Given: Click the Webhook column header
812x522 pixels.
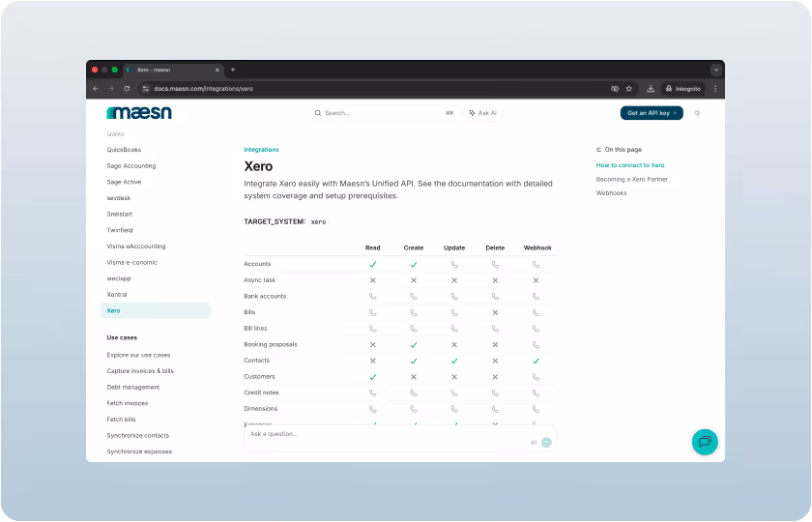Looking at the screenshot, I should click(x=537, y=248).
